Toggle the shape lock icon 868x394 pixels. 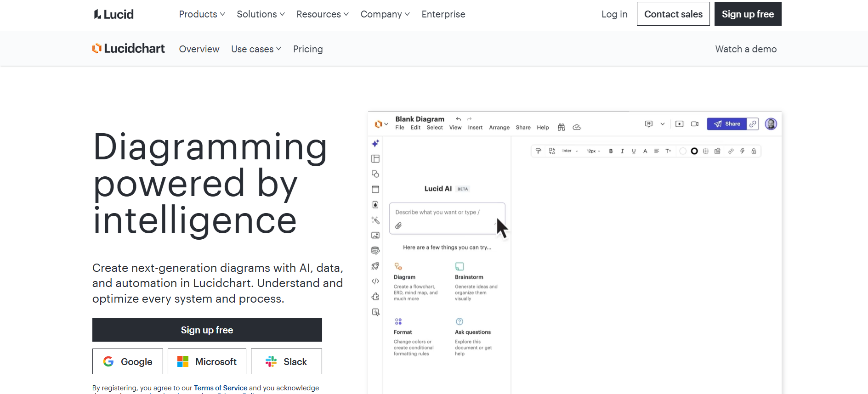[754, 151]
